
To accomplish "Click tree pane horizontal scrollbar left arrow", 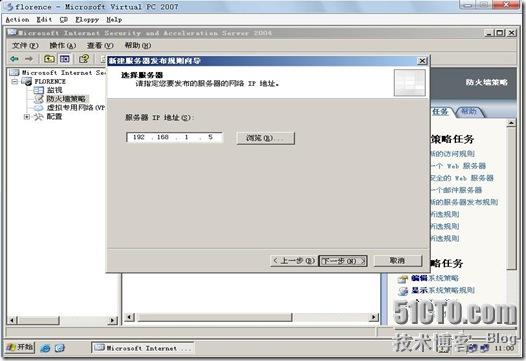I will point(12,320).
